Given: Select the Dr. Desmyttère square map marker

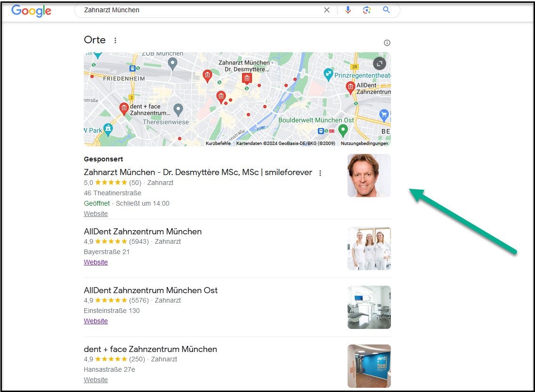Looking at the screenshot, I should [x=247, y=78].
